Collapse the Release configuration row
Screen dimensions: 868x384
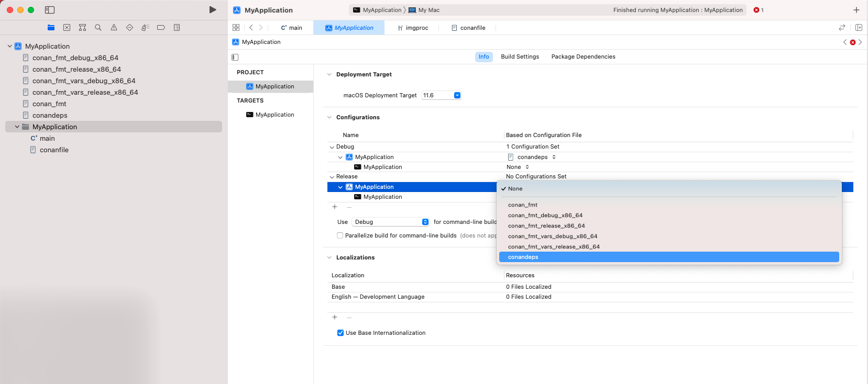[x=332, y=177]
